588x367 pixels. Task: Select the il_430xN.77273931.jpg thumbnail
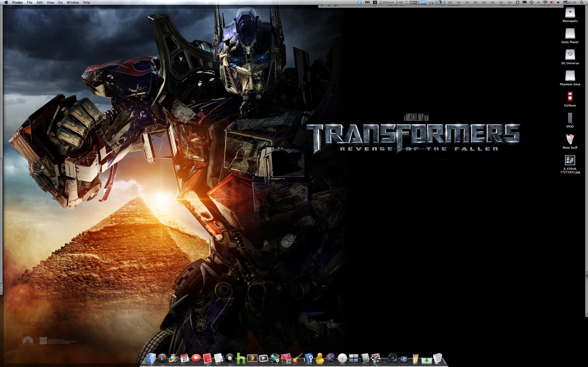(570, 160)
